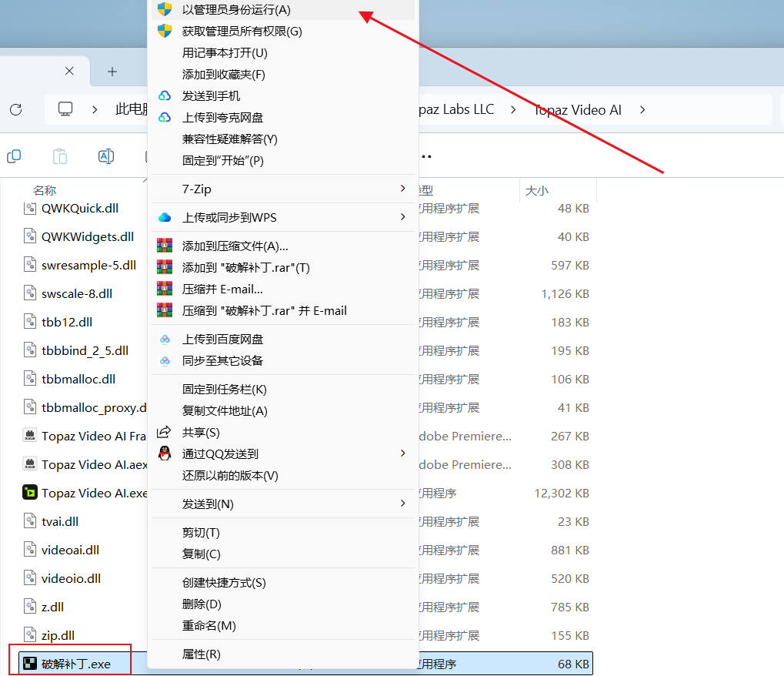Click 添加到收藏夹(F) menu entry

282,74
